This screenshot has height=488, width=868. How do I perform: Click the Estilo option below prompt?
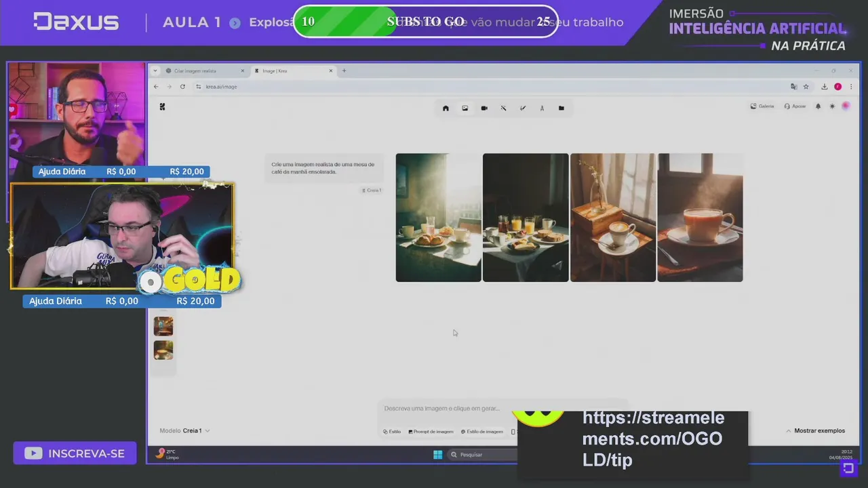[392, 432]
